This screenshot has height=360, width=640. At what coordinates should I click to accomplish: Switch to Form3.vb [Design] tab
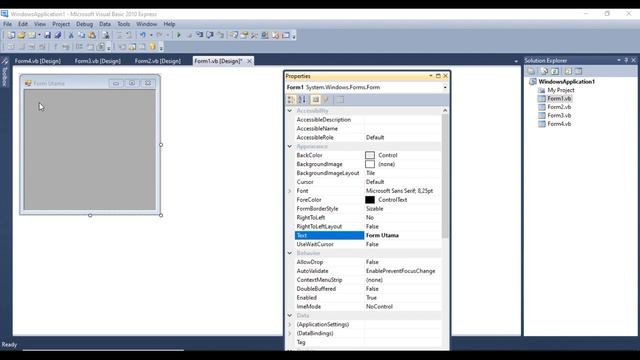tap(98, 61)
